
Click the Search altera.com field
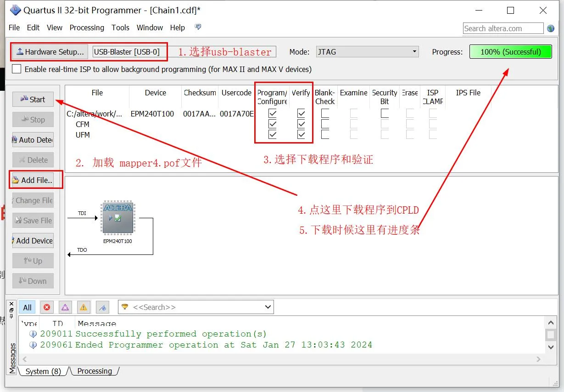[503, 28]
